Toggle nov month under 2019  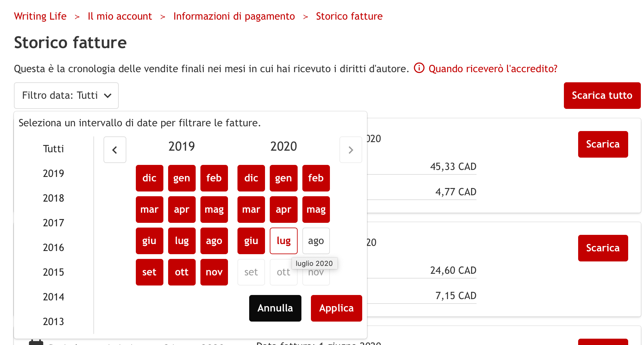click(x=214, y=272)
